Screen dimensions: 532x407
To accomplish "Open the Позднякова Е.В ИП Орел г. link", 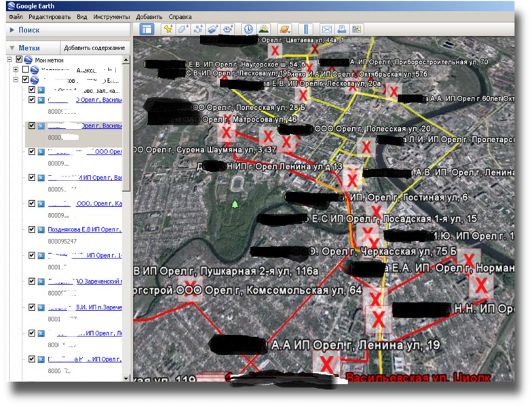I will [85, 229].
